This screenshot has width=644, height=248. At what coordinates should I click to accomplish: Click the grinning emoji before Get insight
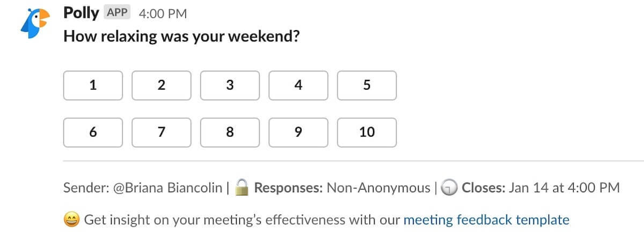72,220
